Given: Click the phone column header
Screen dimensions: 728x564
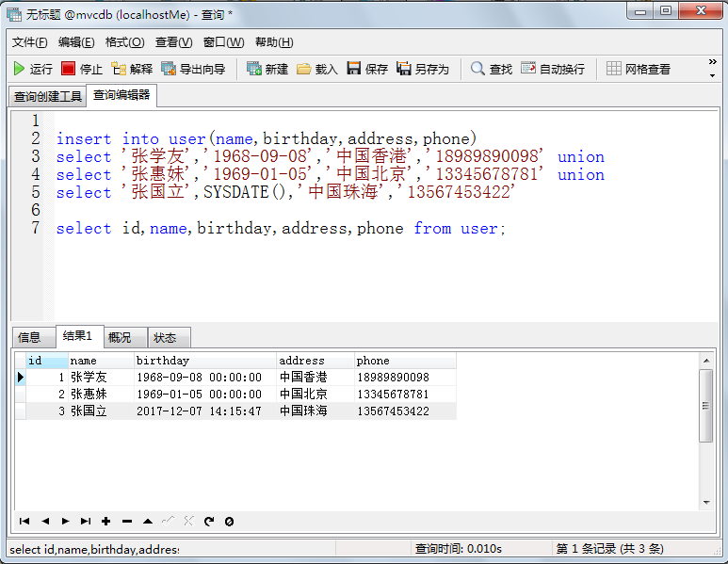Looking at the screenshot, I should [x=405, y=361].
